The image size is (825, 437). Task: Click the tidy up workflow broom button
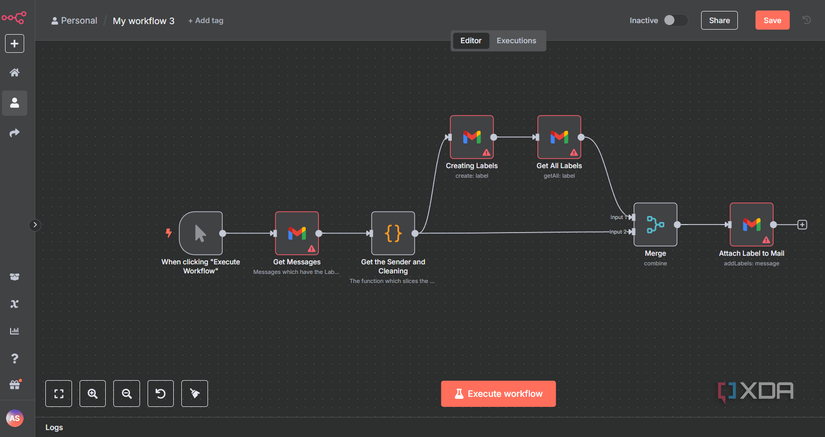[x=195, y=393]
